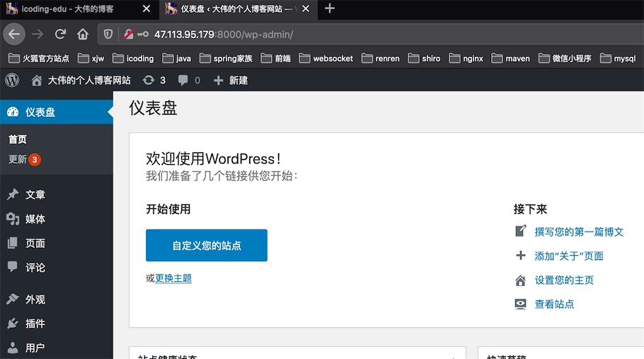Screen dimensions: 644x359
Task: Open the shiro bookmark folder
Action: click(424, 58)
